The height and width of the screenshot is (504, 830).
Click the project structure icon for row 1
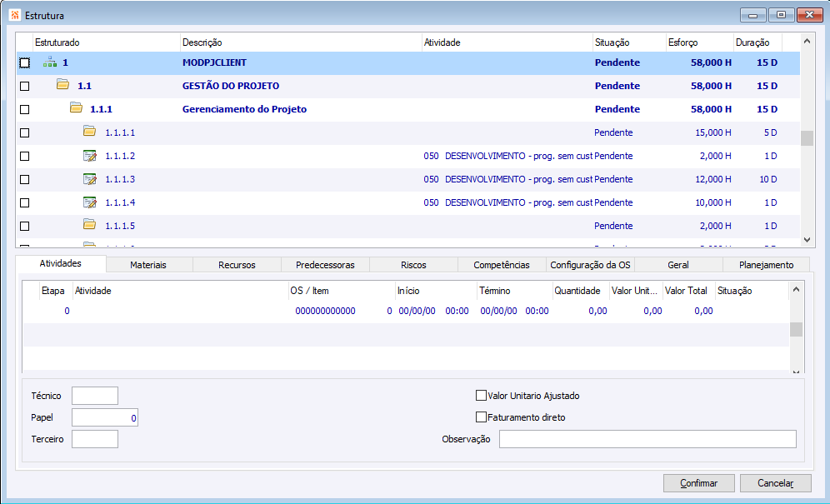[50, 62]
